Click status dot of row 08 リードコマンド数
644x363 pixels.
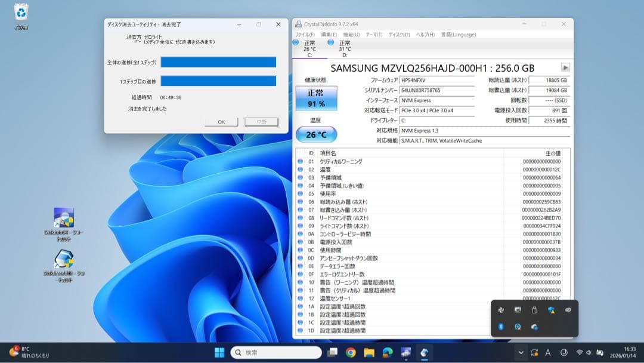pos(300,218)
